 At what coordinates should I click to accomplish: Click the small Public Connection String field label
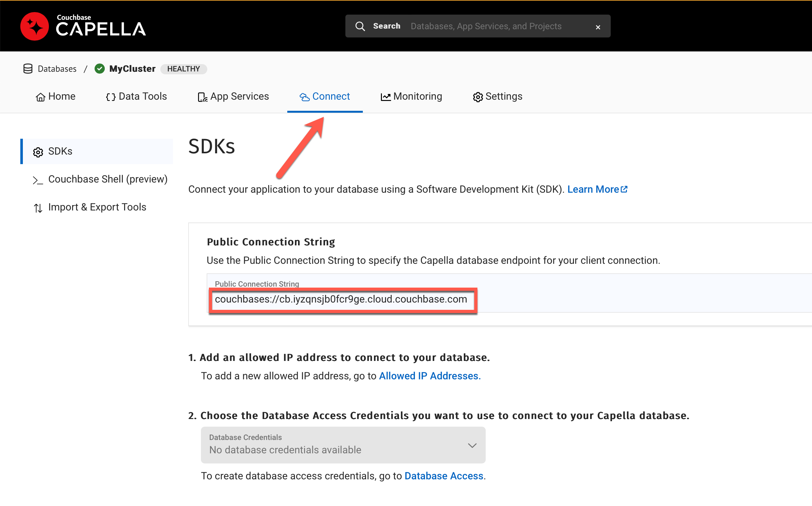[256, 284]
